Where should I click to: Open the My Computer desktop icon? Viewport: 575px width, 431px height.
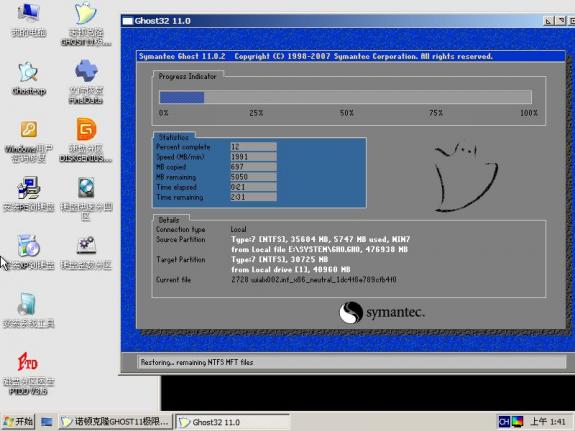[x=29, y=13]
